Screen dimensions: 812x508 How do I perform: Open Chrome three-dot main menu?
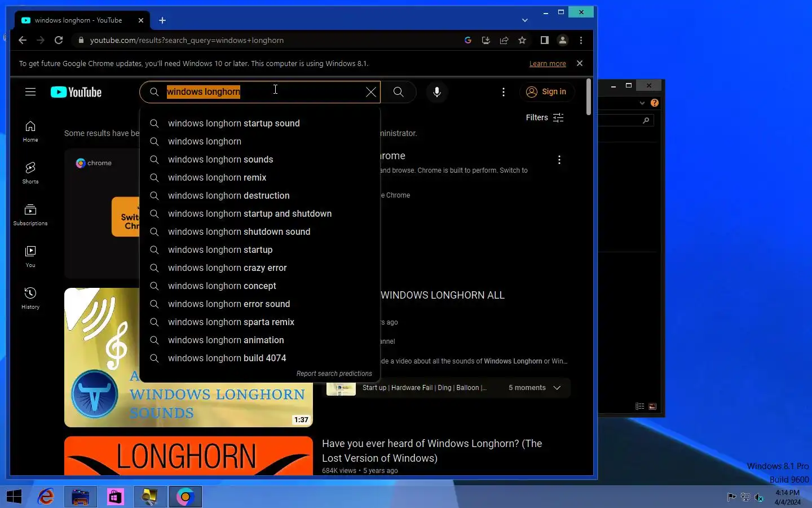581,40
